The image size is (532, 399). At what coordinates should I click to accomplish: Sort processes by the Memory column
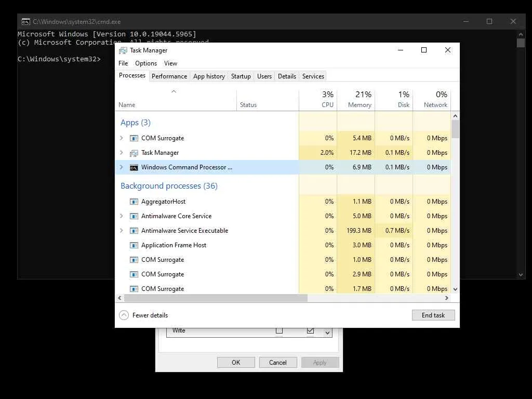point(356,100)
